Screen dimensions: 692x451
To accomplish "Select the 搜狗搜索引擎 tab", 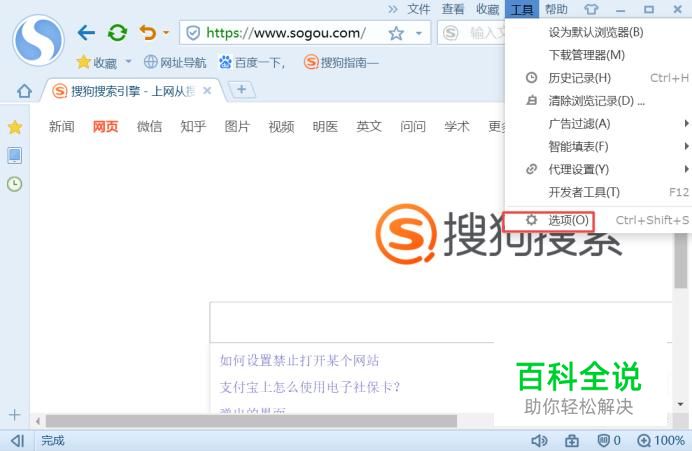I will [x=132, y=91].
